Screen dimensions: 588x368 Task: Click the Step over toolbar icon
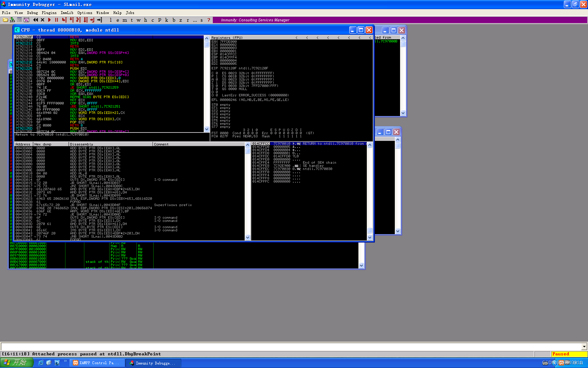(x=71, y=20)
